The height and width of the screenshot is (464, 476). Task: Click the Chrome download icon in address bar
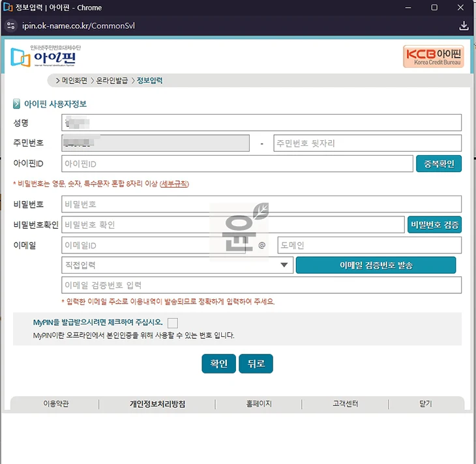pyautogui.click(x=464, y=26)
